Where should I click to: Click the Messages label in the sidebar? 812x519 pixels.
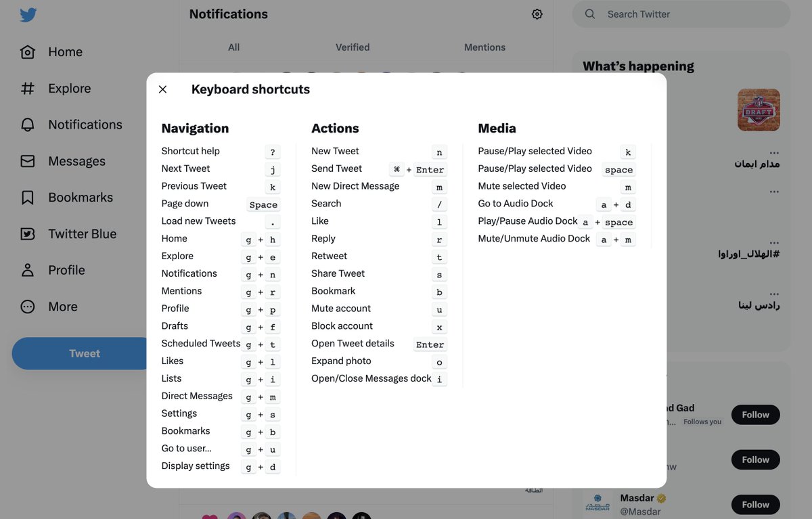(x=77, y=161)
